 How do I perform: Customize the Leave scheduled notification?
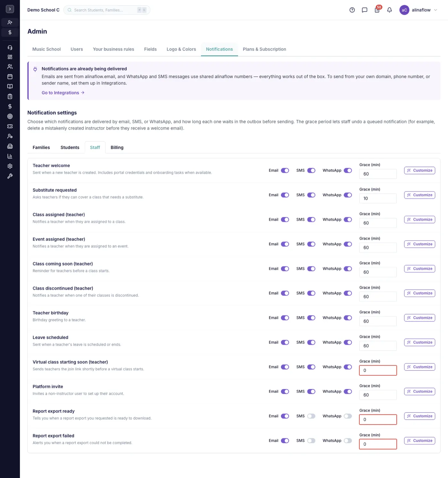point(420,342)
